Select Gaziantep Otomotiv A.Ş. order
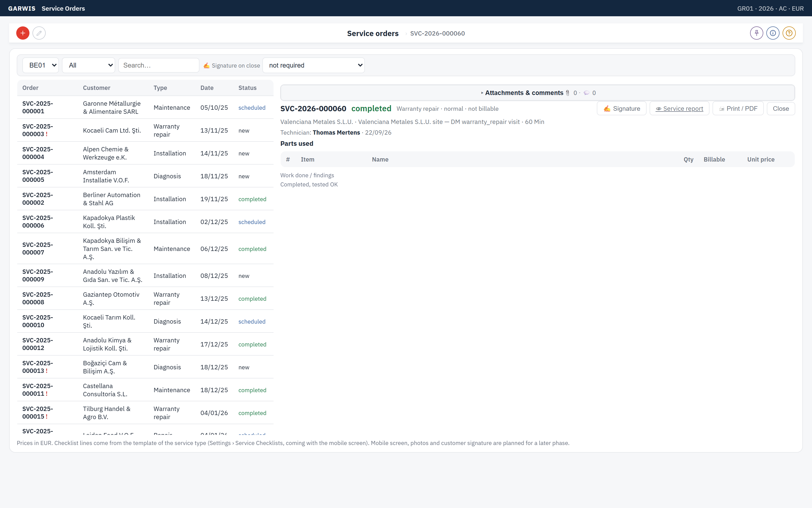The image size is (812, 508). tap(145, 298)
